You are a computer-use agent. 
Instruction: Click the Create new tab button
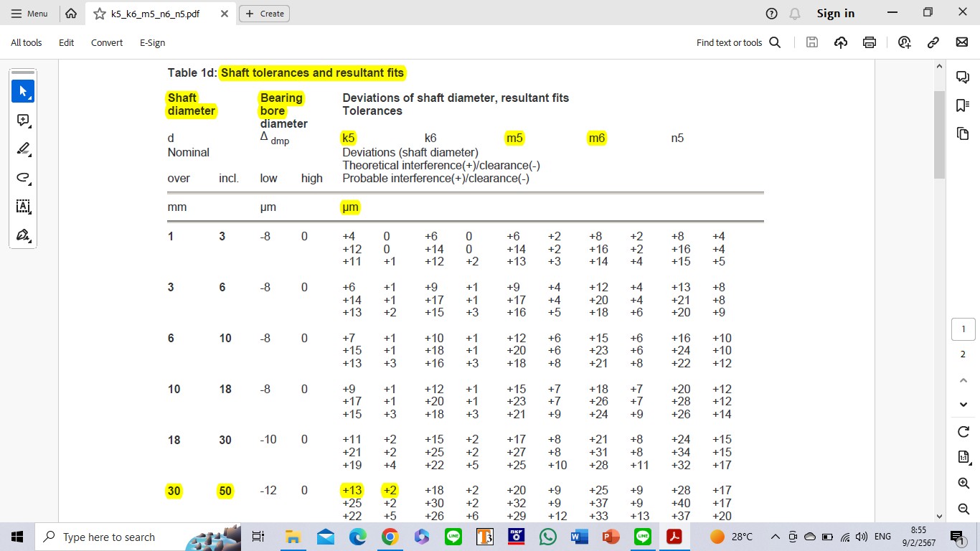[x=265, y=14]
